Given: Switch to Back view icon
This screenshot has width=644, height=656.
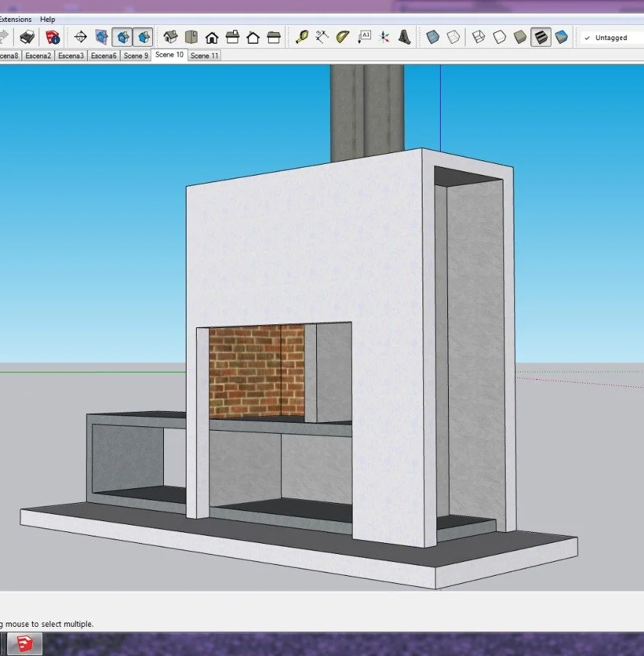Looking at the screenshot, I should pyautogui.click(x=253, y=38).
